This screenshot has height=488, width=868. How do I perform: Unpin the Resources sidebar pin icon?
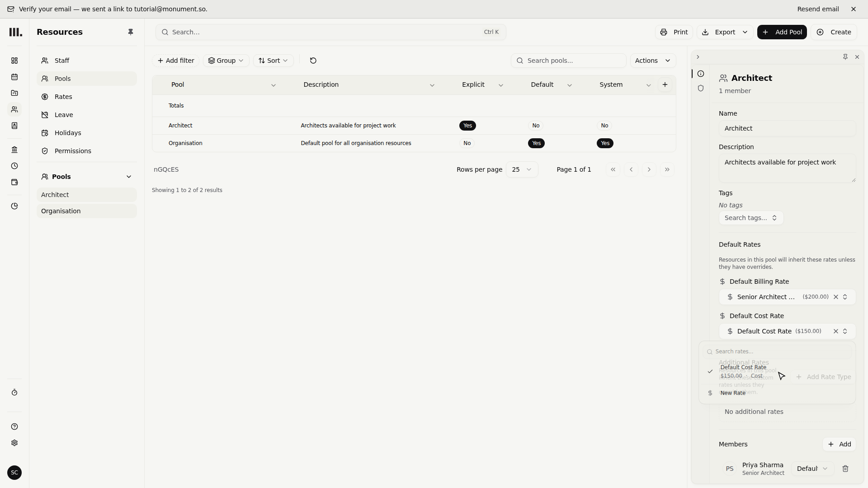131,32
